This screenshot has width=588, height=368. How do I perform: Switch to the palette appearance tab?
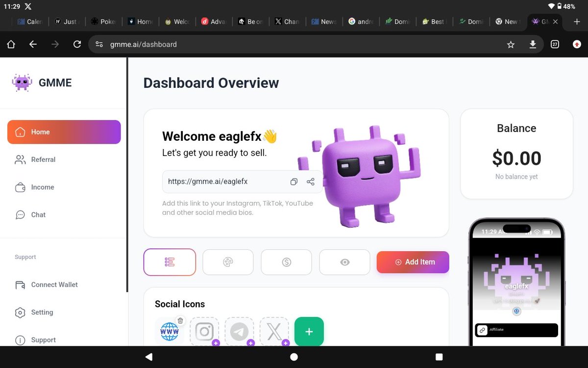tap(228, 262)
